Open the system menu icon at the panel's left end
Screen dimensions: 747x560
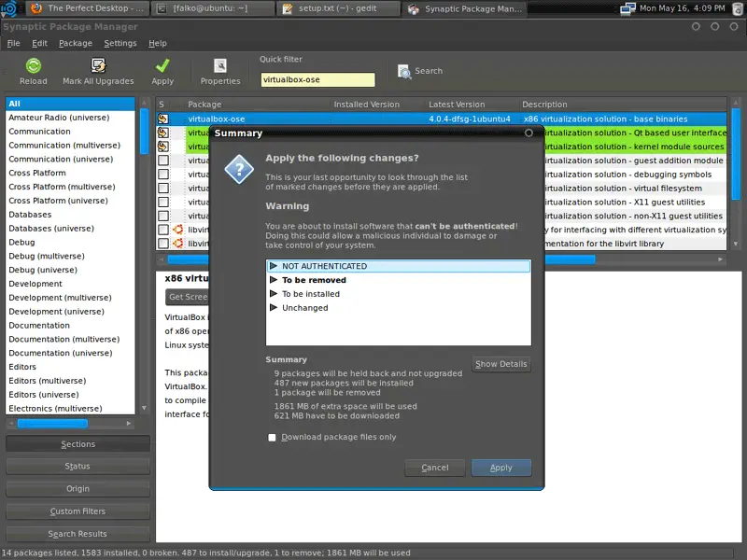(x=8, y=8)
